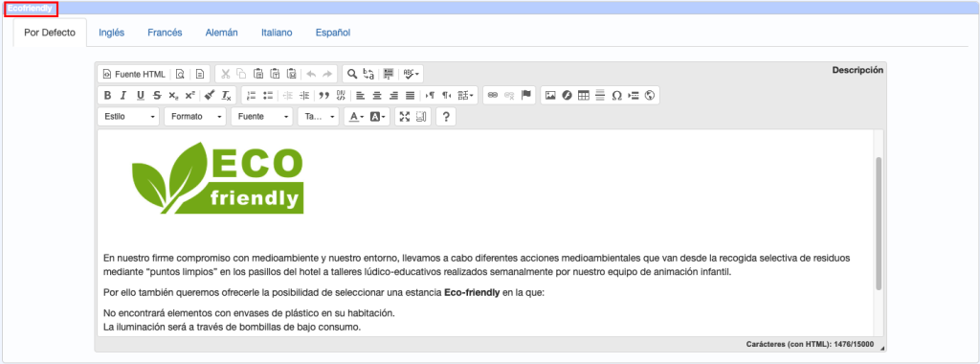Click the Increase Indent icon
This screenshot has width=980, height=364.
click(304, 95)
